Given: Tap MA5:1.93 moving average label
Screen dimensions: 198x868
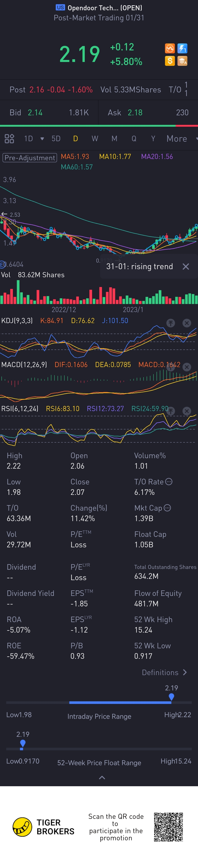Looking at the screenshot, I should [x=75, y=157].
